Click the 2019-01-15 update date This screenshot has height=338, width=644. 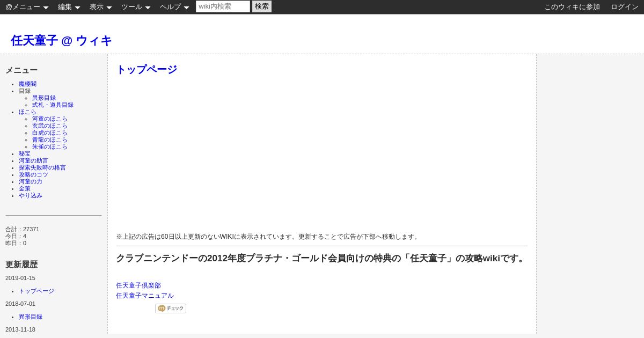[20, 278]
